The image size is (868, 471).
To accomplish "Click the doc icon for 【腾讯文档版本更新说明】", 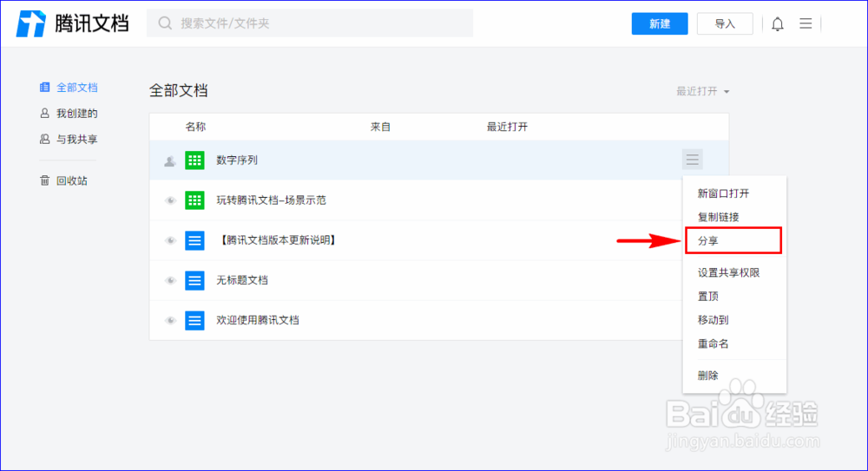I will coord(194,240).
